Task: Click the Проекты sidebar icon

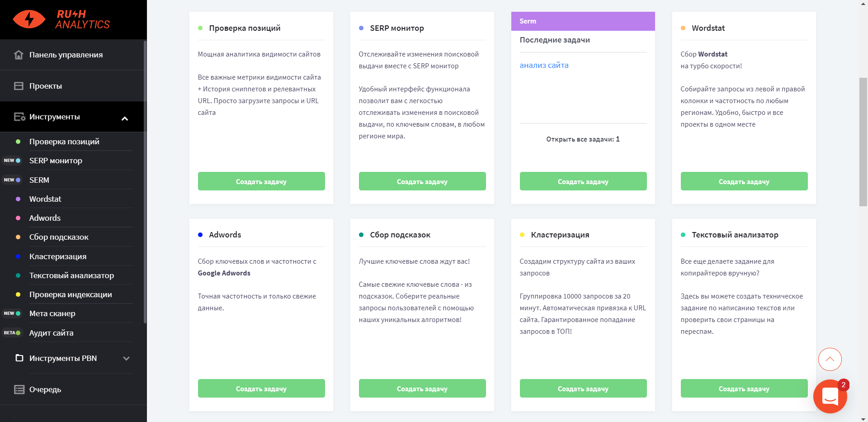Action: coord(19,86)
